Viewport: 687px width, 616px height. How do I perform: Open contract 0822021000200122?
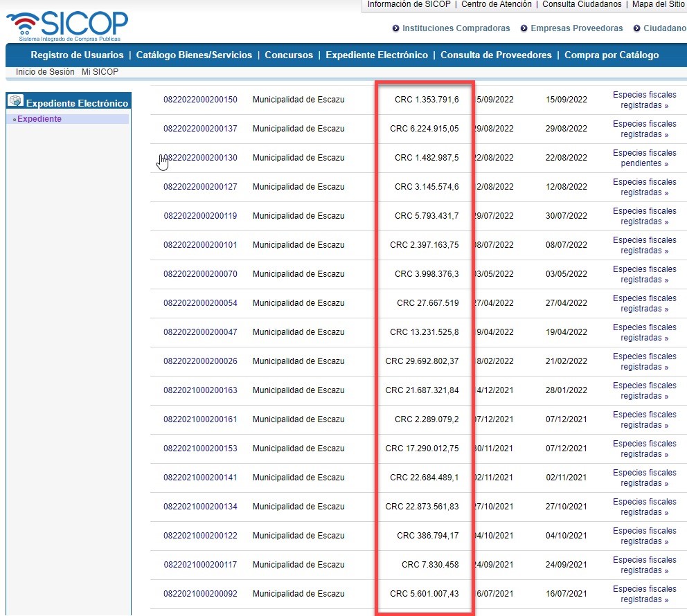click(200, 536)
